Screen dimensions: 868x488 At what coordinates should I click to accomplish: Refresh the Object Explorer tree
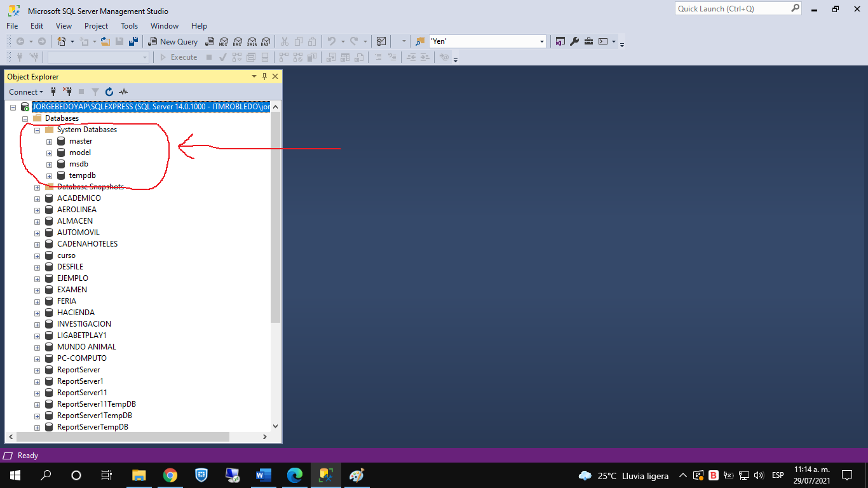(x=109, y=91)
